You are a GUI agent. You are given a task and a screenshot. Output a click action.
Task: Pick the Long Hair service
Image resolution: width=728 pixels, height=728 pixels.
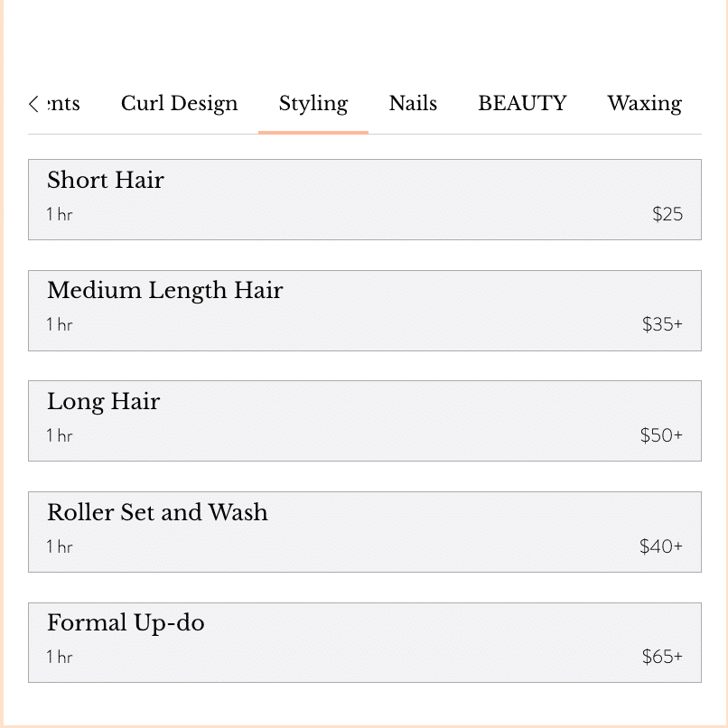click(365, 421)
